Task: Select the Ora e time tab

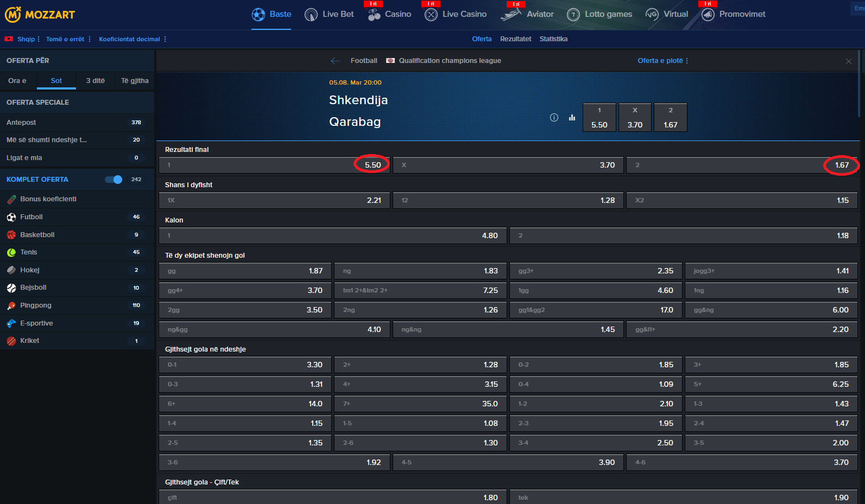Action: point(17,81)
